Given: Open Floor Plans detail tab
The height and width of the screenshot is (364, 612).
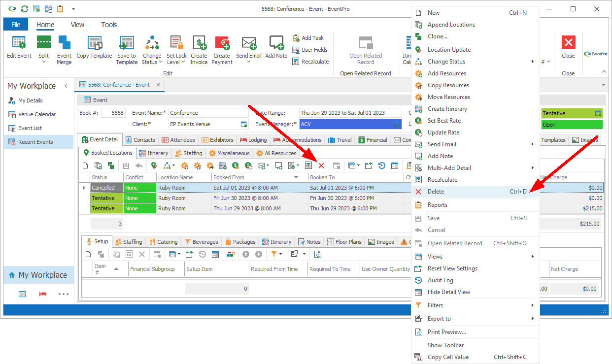Looking at the screenshot, I should pyautogui.click(x=344, y=242).
